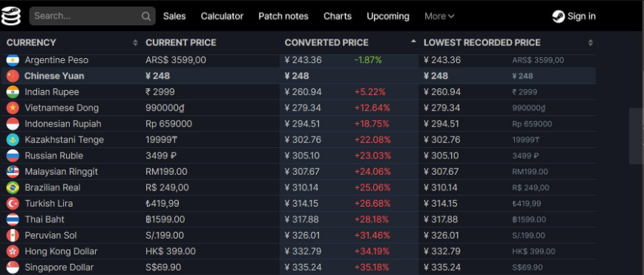Click the Kazakhstani Tenge flag icon
Image resolution: width=644 pixels, height=275 pixels.
[x=13, y=140]
